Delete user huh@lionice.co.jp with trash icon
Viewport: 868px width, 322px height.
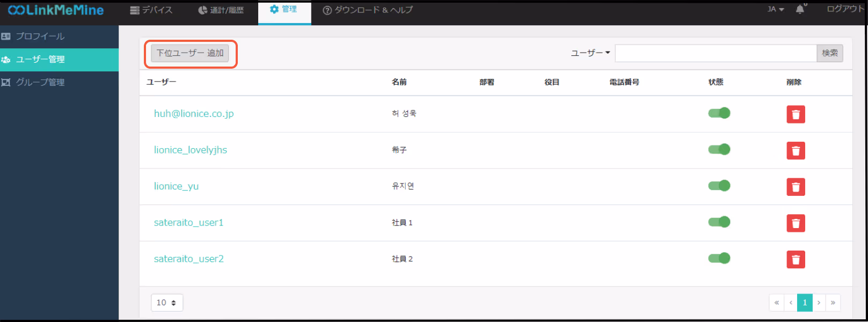[796, 114]
